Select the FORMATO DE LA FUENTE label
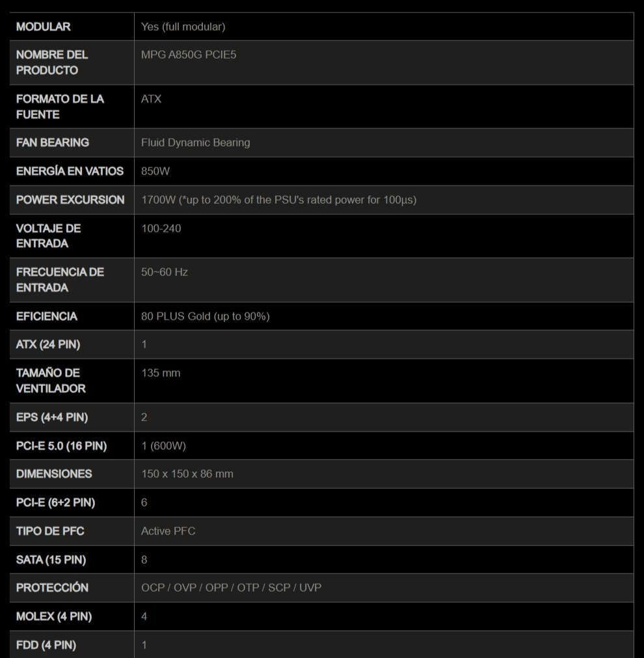Viewport: 644px width, 658px height. click(60, 106)
